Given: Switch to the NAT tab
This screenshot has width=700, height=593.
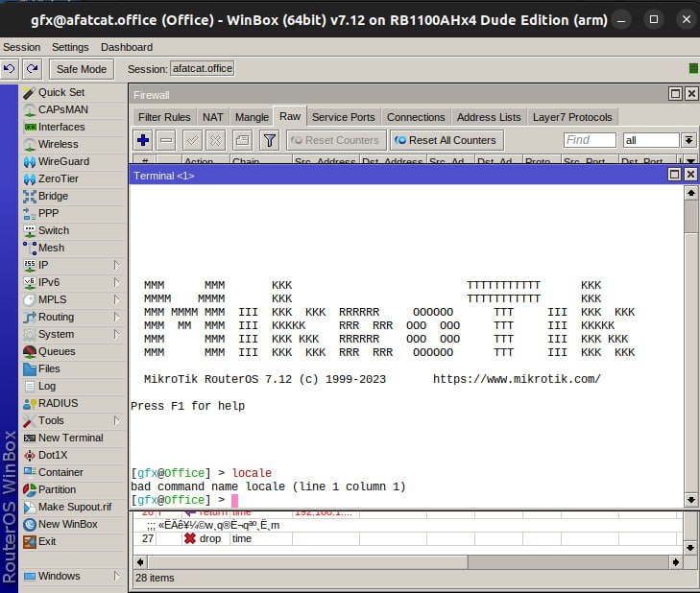Looking at the screenshot, I should click(212, 117).
